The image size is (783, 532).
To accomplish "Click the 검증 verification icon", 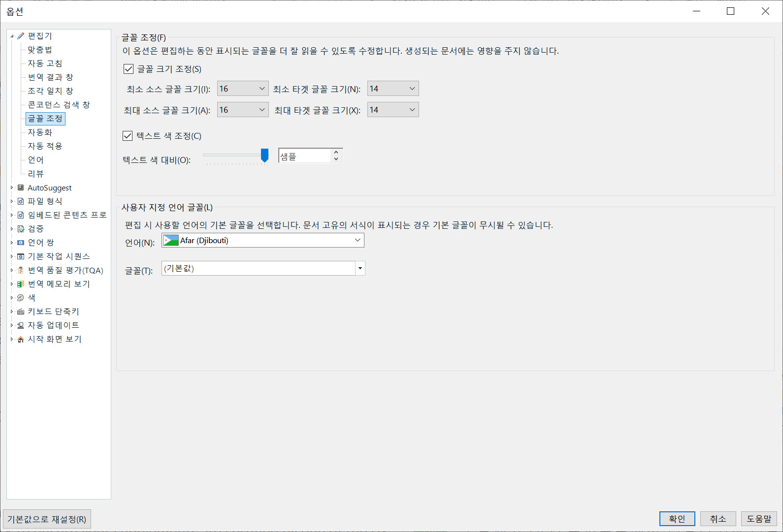I will (21, 229).
